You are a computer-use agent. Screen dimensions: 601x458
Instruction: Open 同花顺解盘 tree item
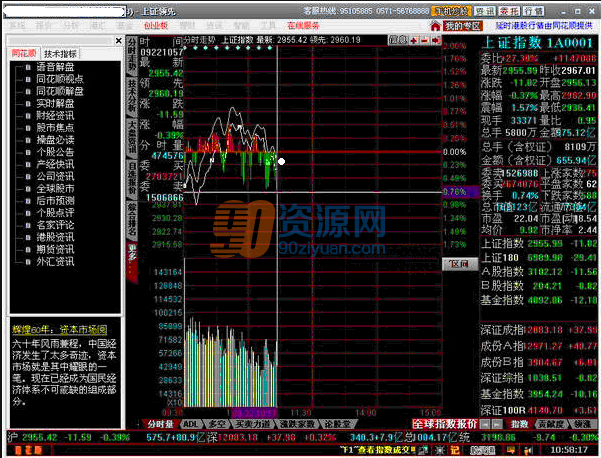(60, 92)
